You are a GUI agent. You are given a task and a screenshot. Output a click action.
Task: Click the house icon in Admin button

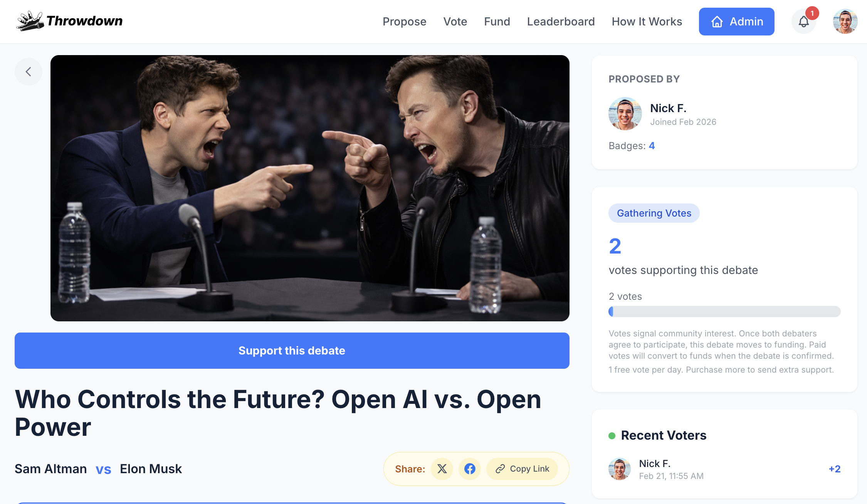(x=717, y=22)
